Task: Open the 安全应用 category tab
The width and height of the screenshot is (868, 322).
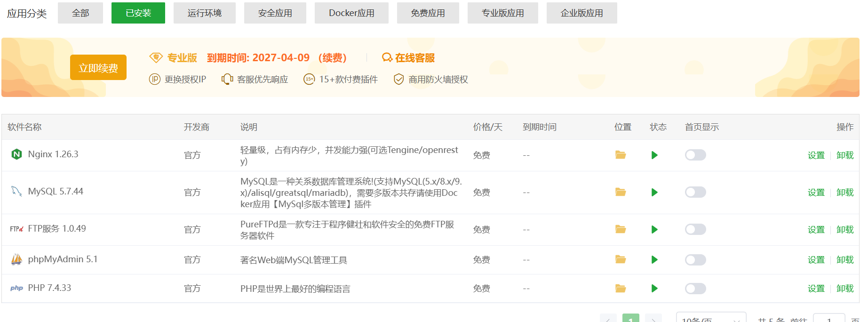Action: (275, 13)
